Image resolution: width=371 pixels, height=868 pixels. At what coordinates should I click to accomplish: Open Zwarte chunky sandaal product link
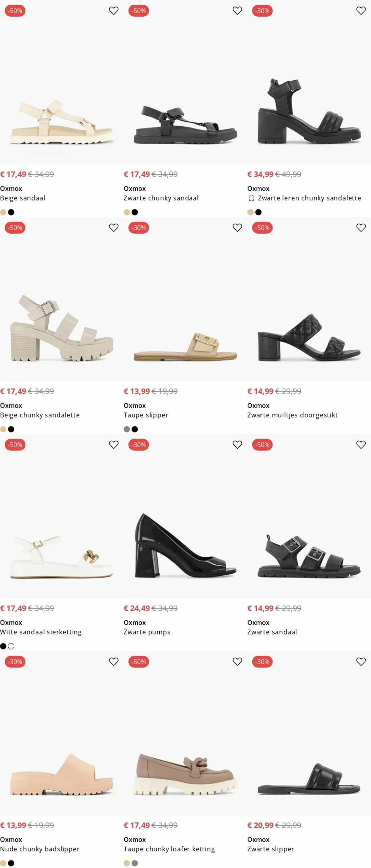click(161, 198)
